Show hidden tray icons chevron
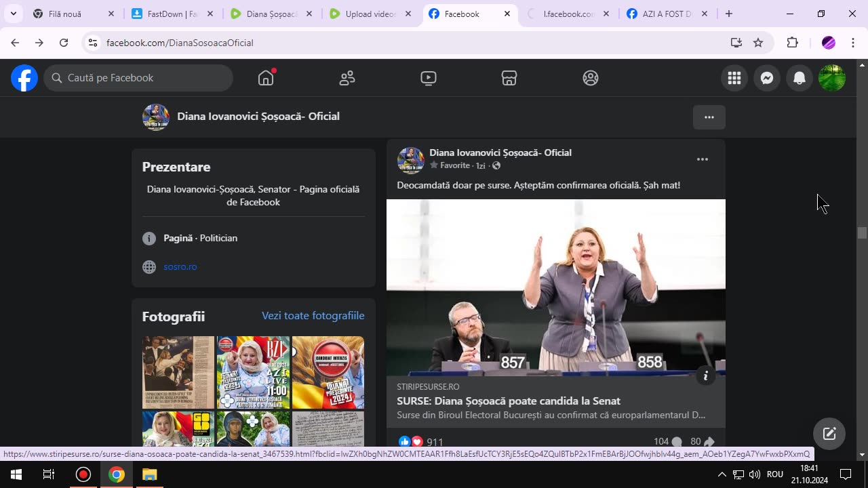The image size is (868, 488). [x=722, y=474]
